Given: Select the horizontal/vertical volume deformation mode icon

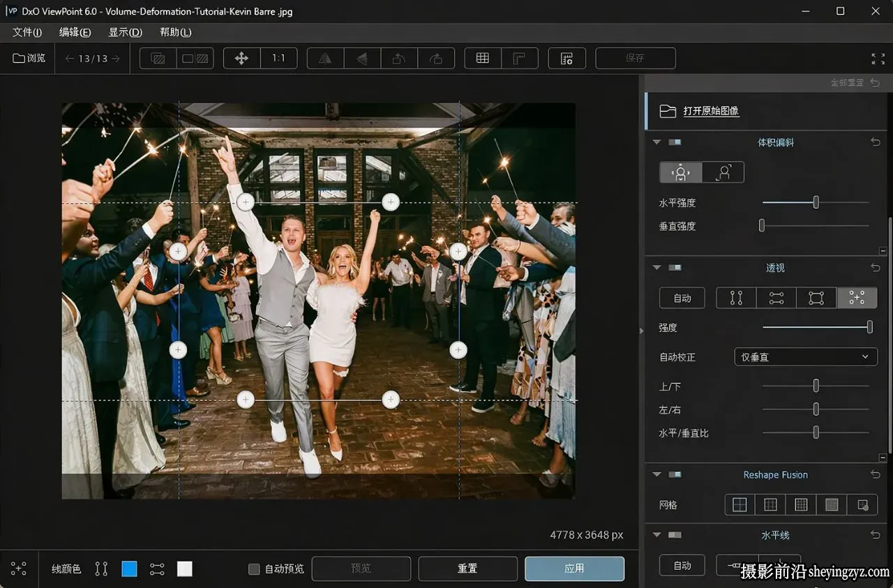Looking at the screenshot, I should click(681, 172).
